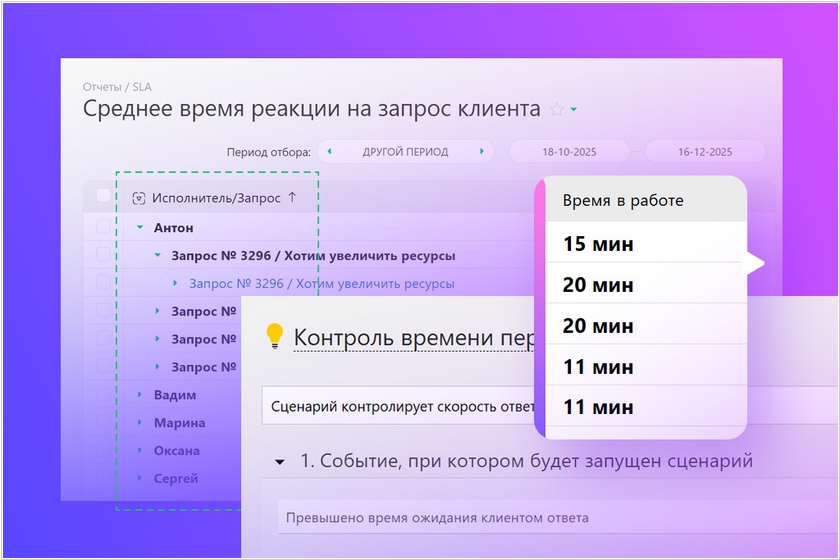Screen dimensions: 840x560
Task: Click the lightbulb icon near Контроль времени
Action: pyautogui.click(x=274, y=337)
